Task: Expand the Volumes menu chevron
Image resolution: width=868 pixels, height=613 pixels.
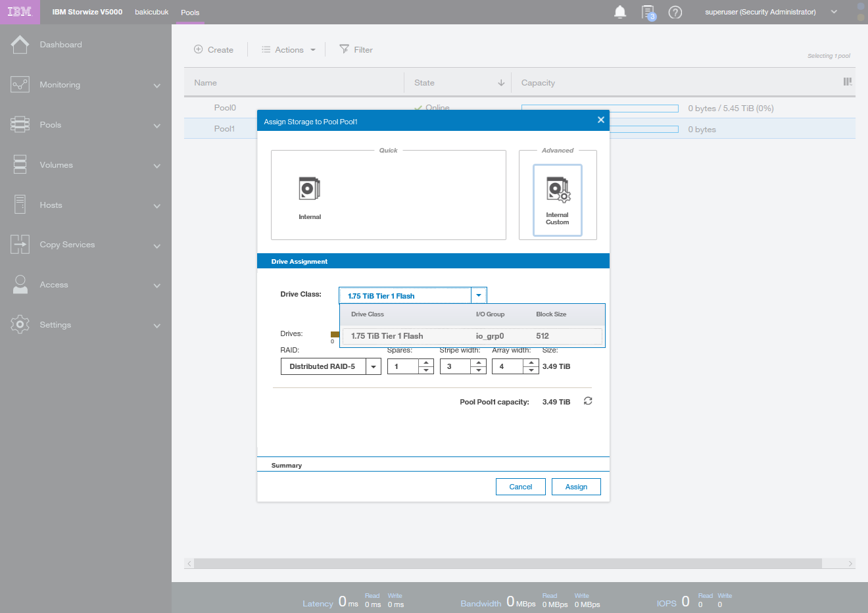Action: point(157,166)
